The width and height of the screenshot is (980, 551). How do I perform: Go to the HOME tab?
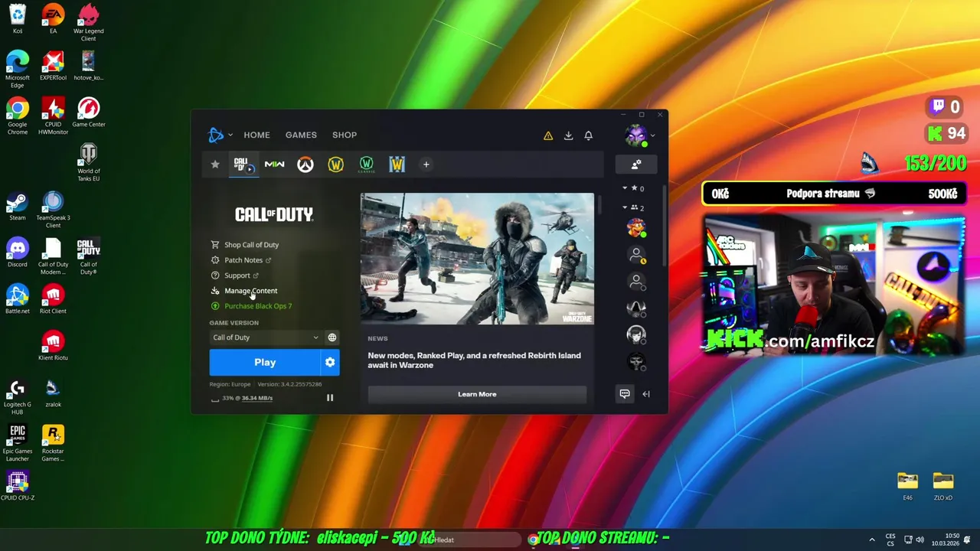(x=256, y=135)
